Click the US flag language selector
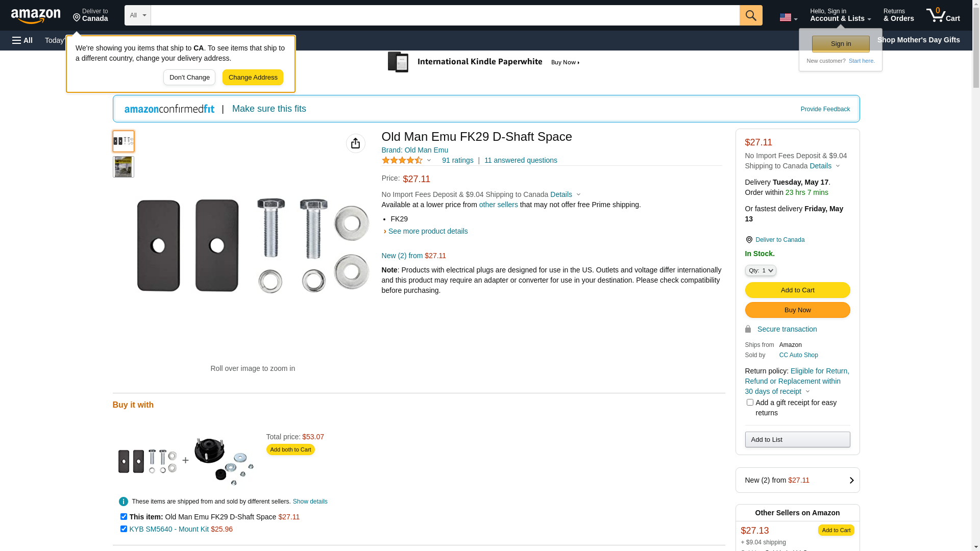The image size is (980, 551). pos(788,17)
